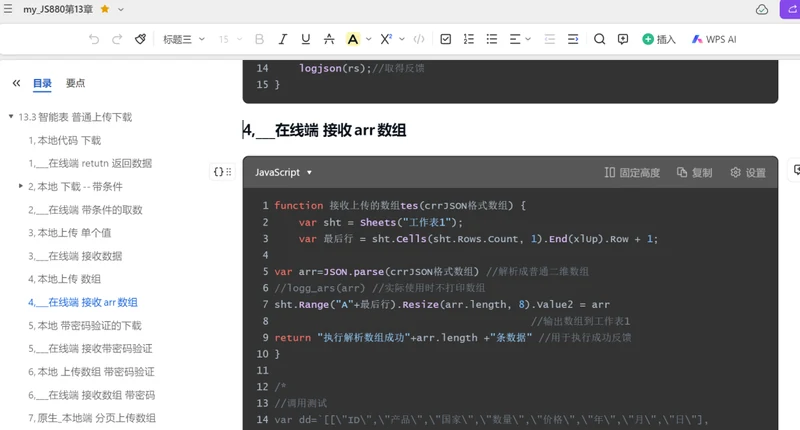Viewport: 800px width, 430px height.
Task: Switch to the 要点 tab
Action: coord(76,83)
